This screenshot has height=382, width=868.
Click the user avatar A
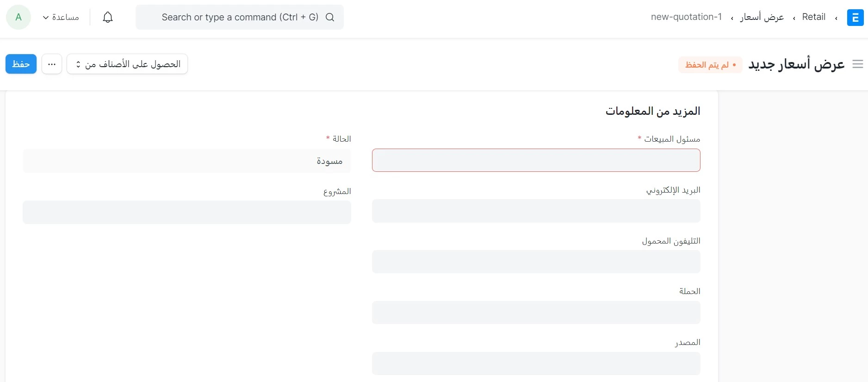[x=19, y=17]
